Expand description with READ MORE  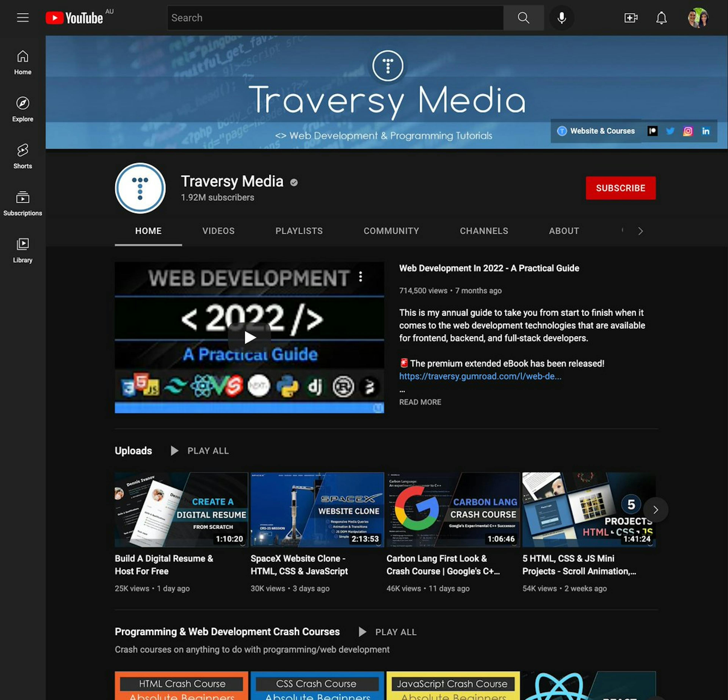(x=420, y=402)
